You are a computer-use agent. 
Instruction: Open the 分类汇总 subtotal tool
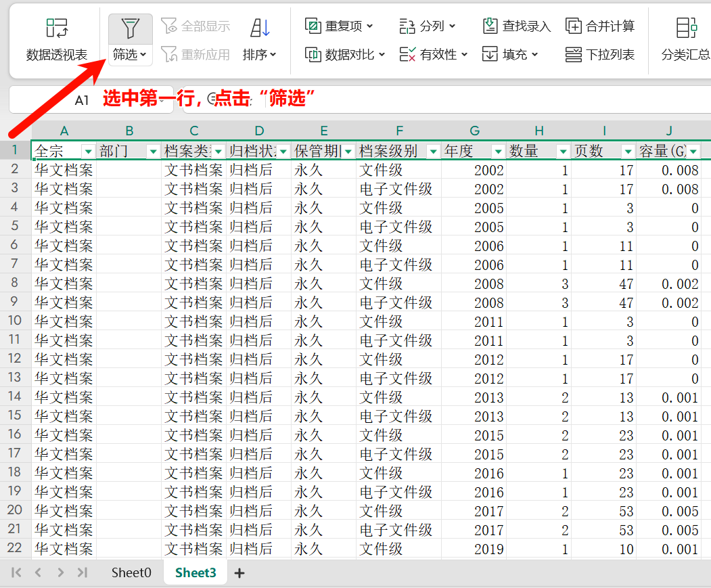tap(685, 39)
